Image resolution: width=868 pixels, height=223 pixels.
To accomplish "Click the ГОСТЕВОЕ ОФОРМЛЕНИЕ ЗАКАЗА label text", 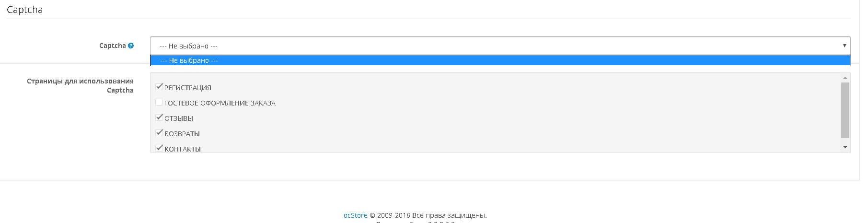I will point(220,103).
